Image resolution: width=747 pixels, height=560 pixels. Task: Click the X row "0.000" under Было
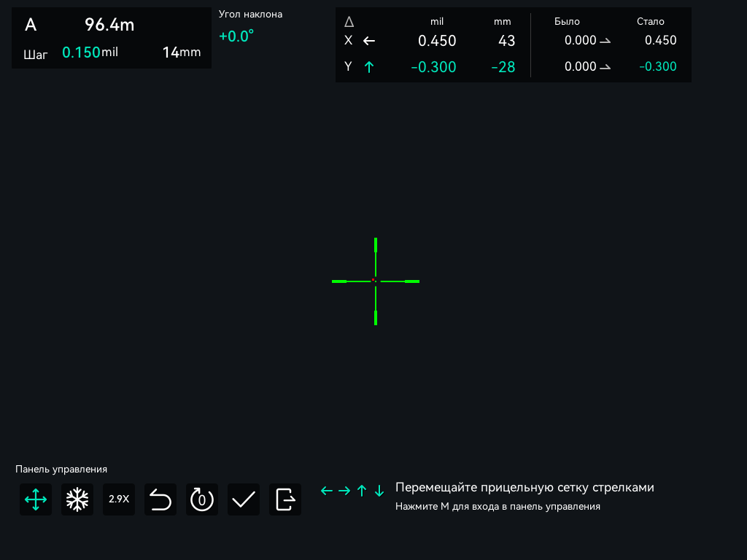pyautogui.click(x=580, y=41)
